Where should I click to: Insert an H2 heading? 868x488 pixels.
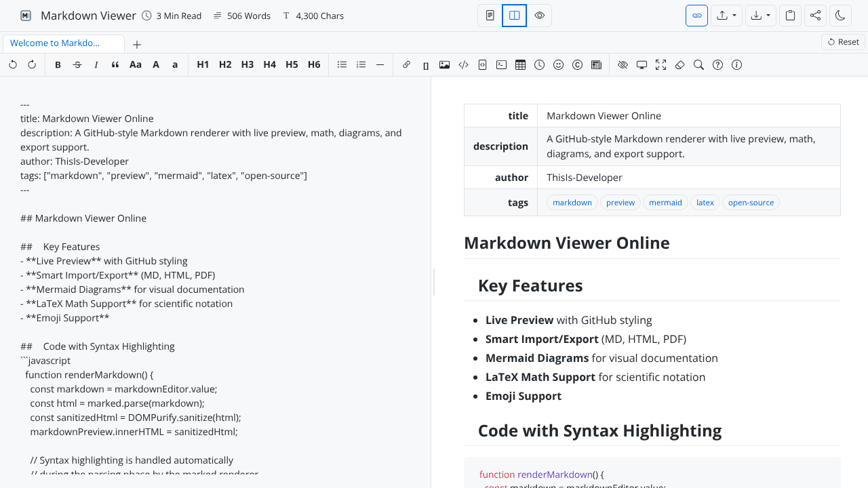coord(225,65)
